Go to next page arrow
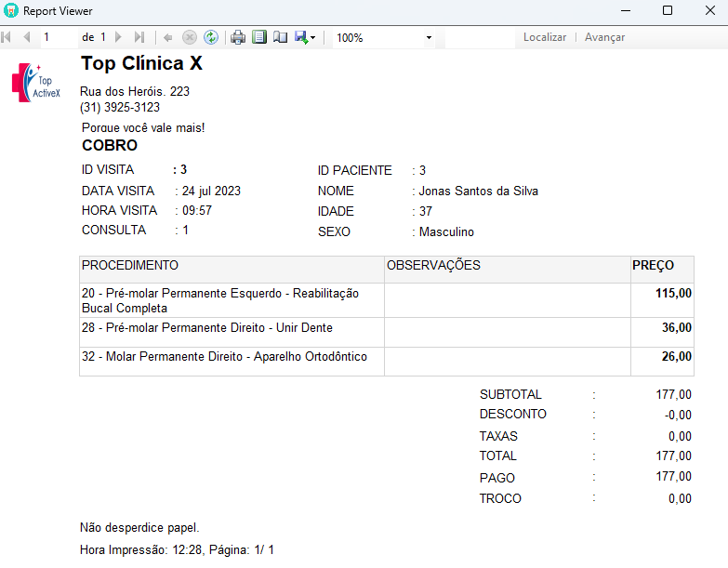 pyautogui.click(x=118, y=37)
